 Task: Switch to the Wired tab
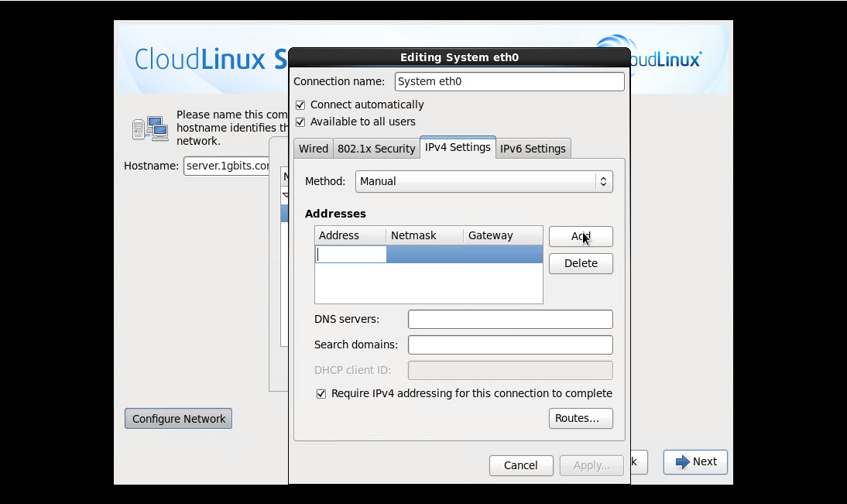(x=314, y=149)
